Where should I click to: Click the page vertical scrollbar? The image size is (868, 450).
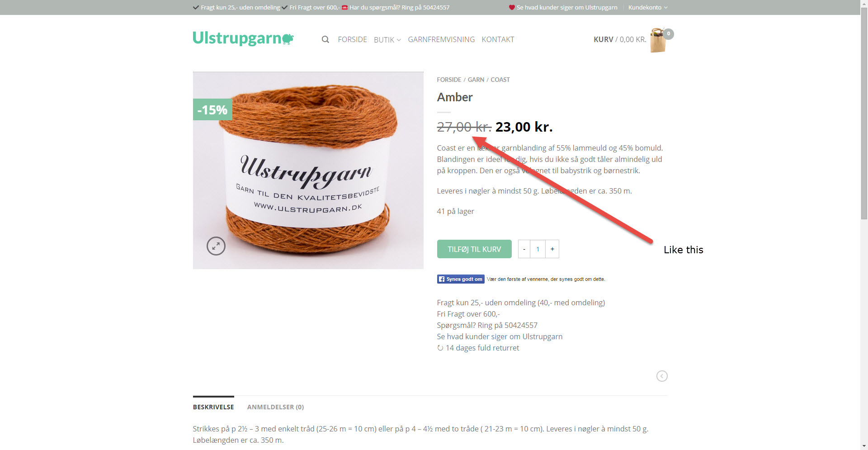pyautogui.click(x=864, y=225)
